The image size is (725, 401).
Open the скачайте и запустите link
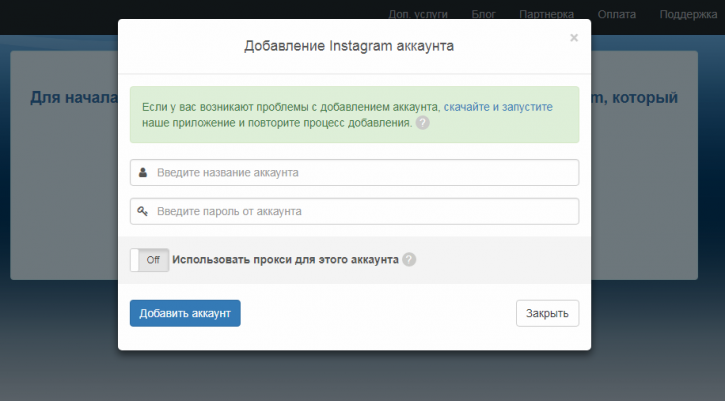[498, 107]
